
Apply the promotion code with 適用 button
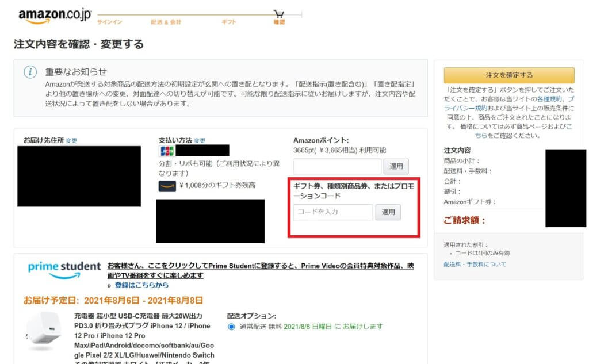coord(388,212)
